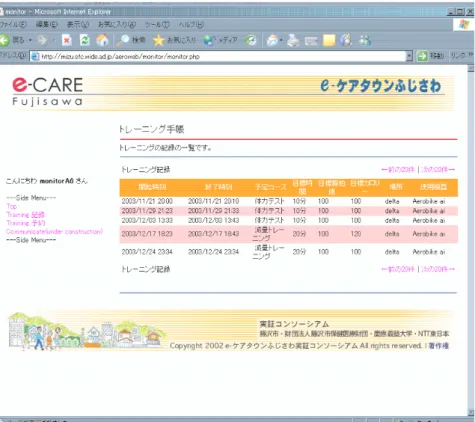Screen dimensions: 475x422
Task: Click start time cell 2003/12/24 23:34
Action: tap(147, 252)
